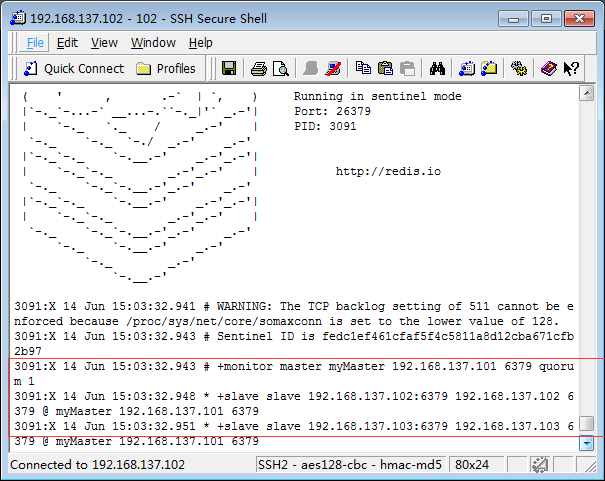Image resolution: width=605 pixels, height=481 pixels.
Task: Click the What's This help pointer icon
Action: click(x=571, y=68)
